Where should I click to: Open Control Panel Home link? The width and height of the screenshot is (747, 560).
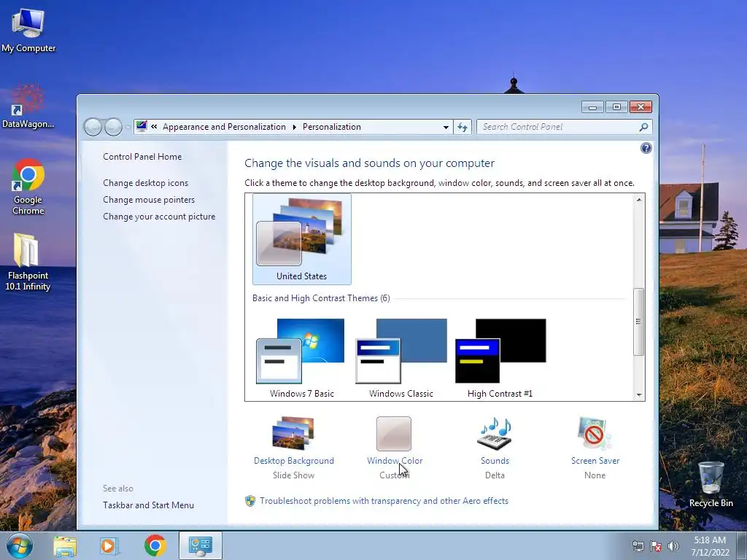coord(142,157)
